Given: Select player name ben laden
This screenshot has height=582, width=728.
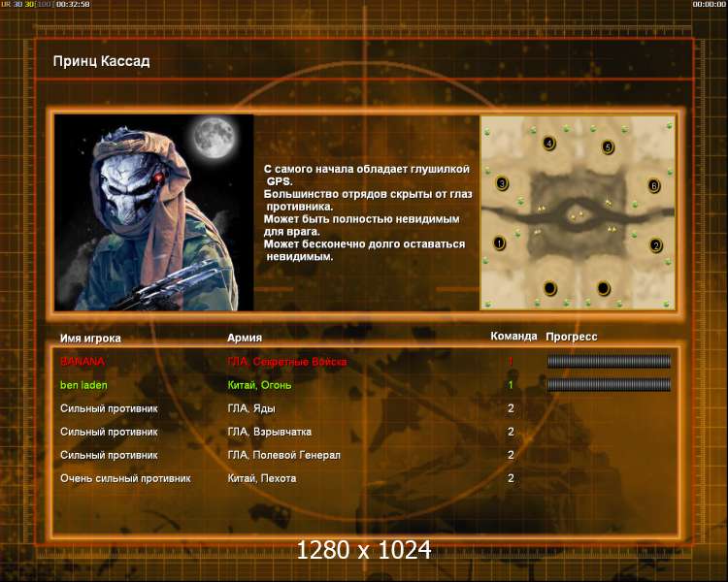Looking at the screenshot, I should [x=83, y=385].
